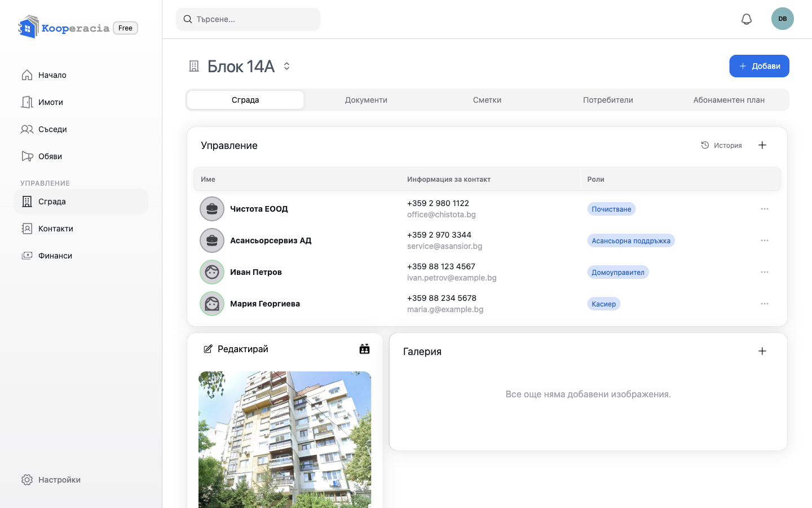Click the DB user avatar
The width and height of the screenshot is (812, 508).
pos(783,19)
